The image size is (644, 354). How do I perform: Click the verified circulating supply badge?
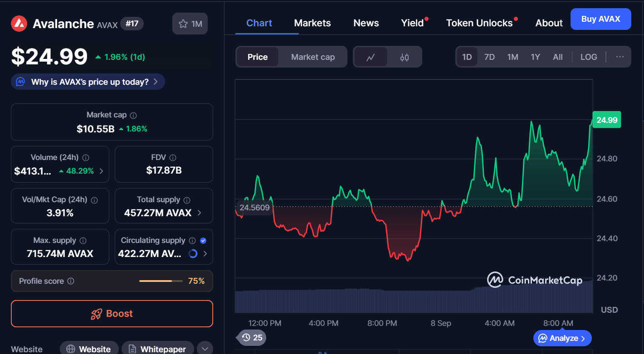(203, 241)
